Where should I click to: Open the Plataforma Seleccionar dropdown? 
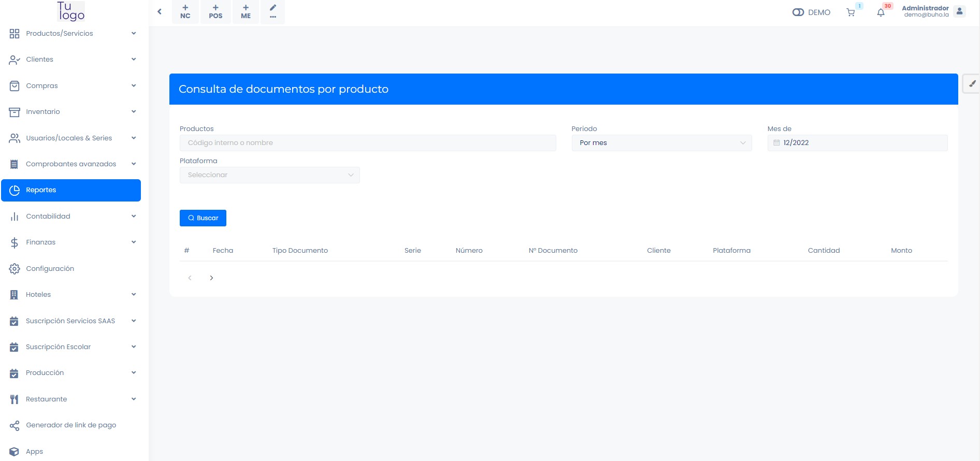point(269,175)
